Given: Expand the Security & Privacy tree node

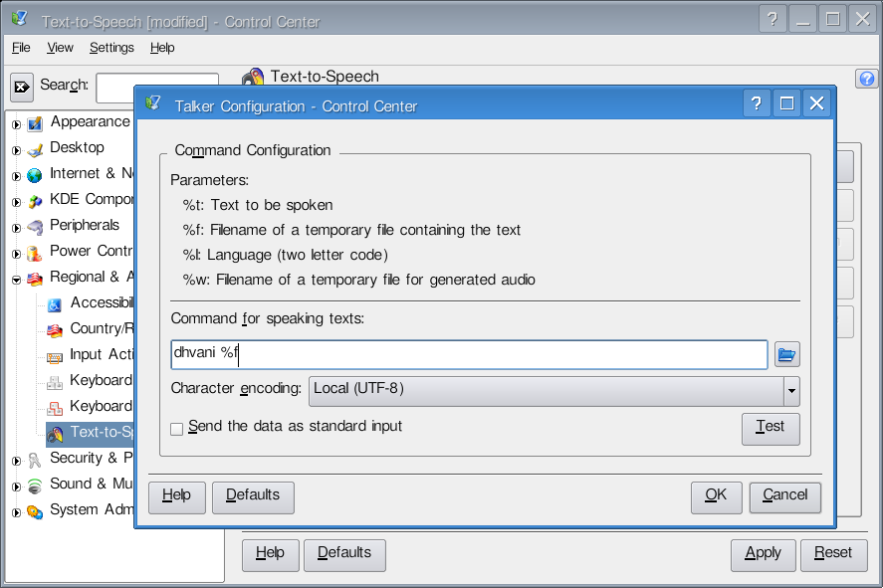Looking at the screenshot, I should pos(16,461).
